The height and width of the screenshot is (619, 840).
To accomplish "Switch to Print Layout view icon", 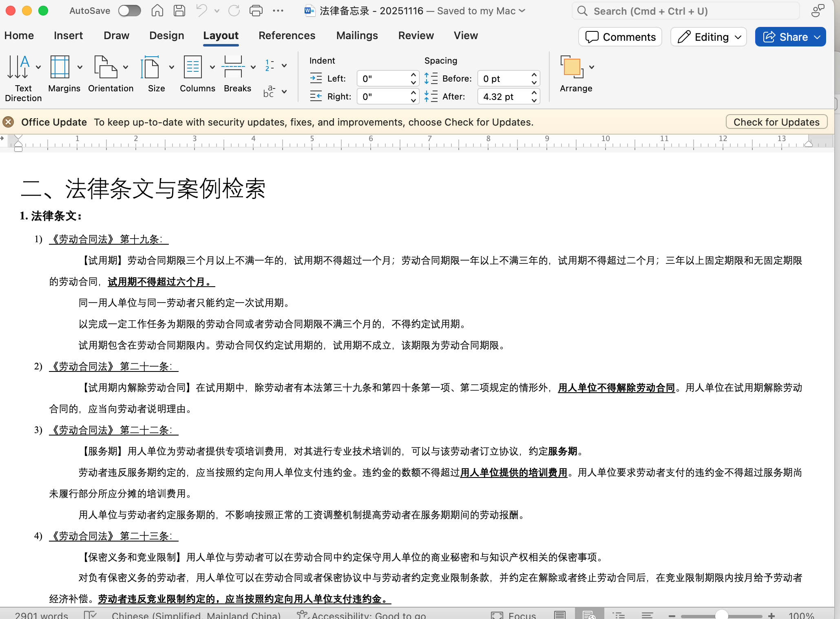I will 560,615.
